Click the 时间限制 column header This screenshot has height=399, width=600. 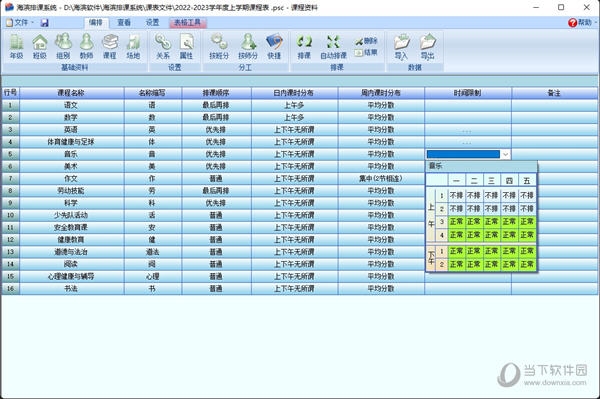pos(468,93)
